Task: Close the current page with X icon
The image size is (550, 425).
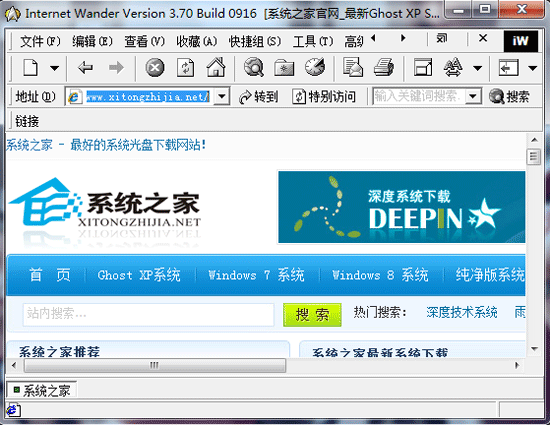Action: point(483,38)
